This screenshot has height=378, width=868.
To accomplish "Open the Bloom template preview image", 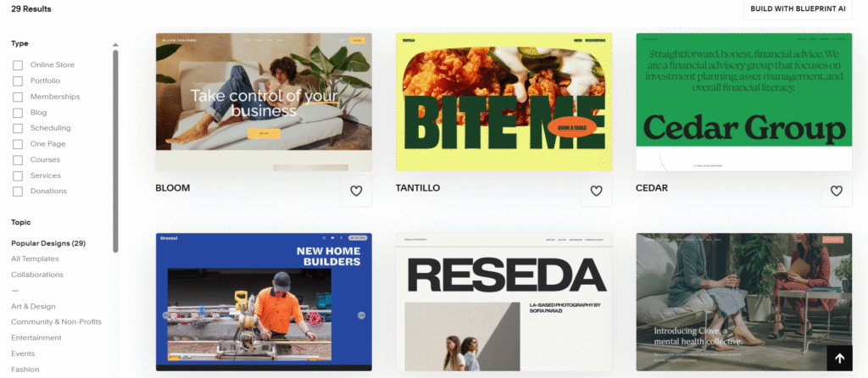I will coord(264,102).
